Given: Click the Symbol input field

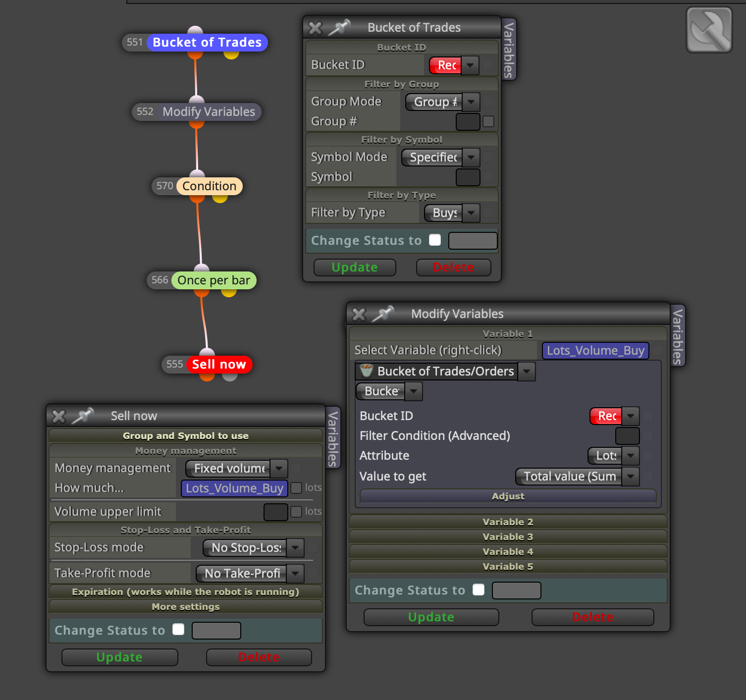Looking at the screenshot, I should click(468, 177).
